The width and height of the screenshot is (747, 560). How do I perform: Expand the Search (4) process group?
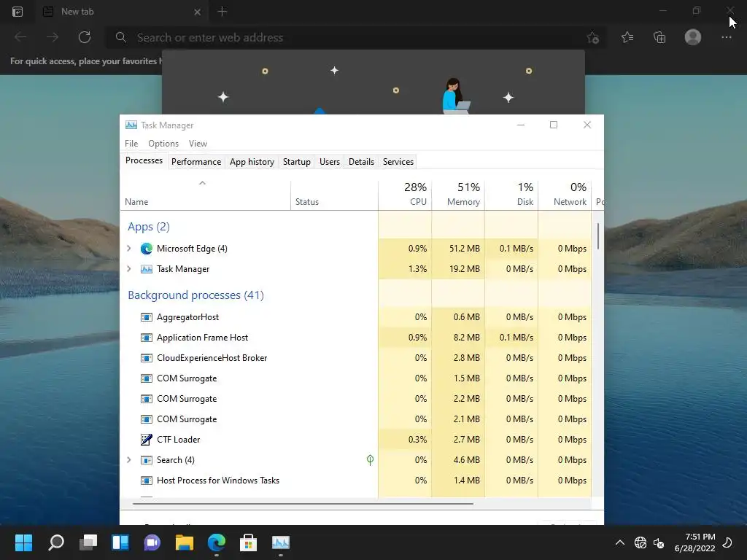[x=128, y=460]
